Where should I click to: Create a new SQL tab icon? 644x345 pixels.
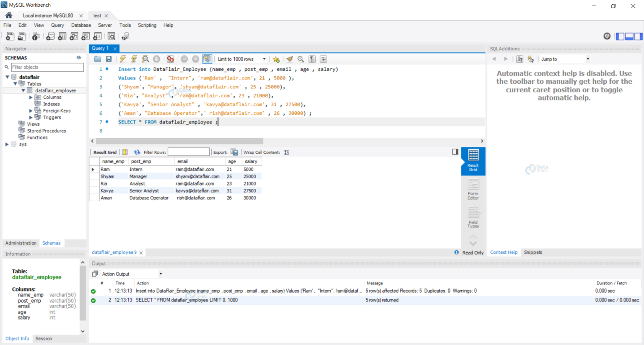click(10, 36)
